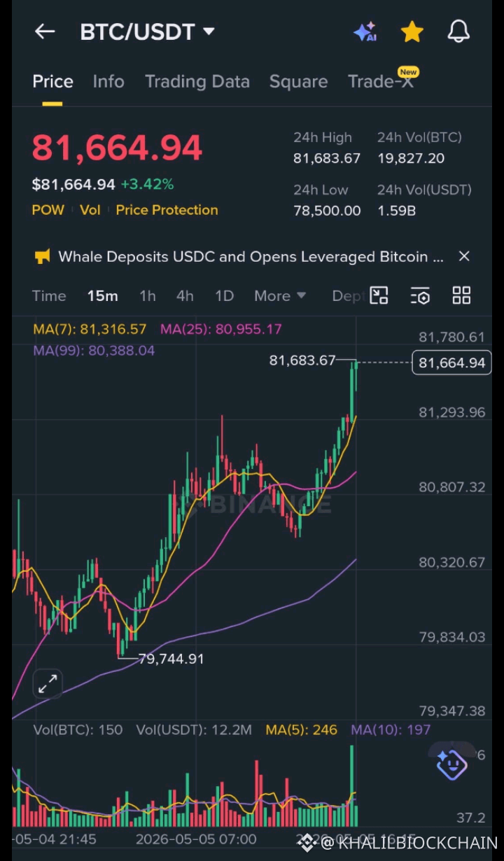Tap the MA(25): 80,955.17 indicator label
The height and width of the screenshot is (861, 504).
click(x=221, y=329)
